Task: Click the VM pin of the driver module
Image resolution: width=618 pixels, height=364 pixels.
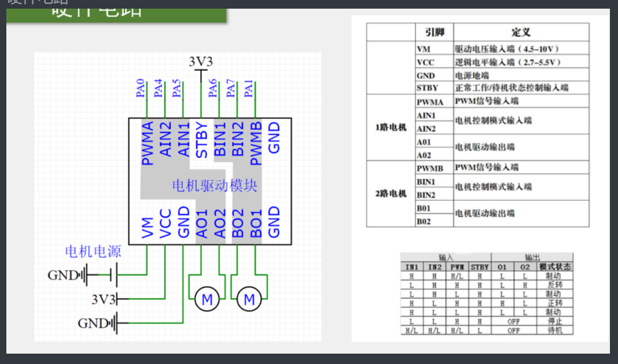Action: point(147,227)
